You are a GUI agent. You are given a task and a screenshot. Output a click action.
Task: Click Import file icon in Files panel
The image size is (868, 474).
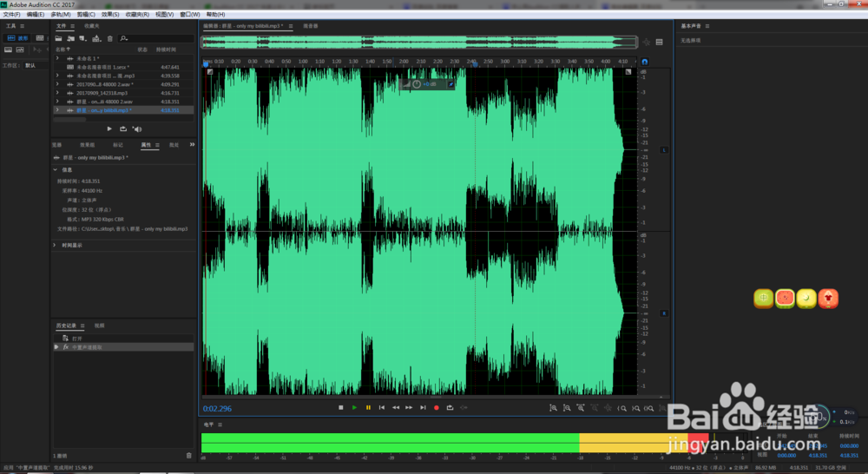click(x=71, y=38)
